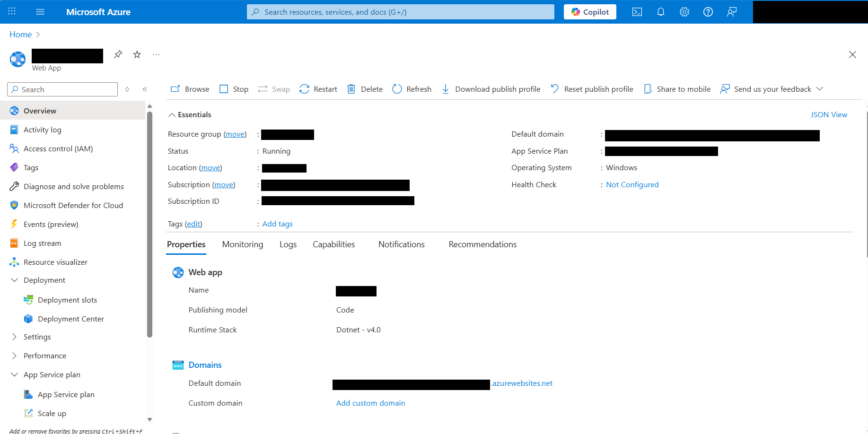
Task: Open Azure Cloud Shell
Action: pos(637,12)
